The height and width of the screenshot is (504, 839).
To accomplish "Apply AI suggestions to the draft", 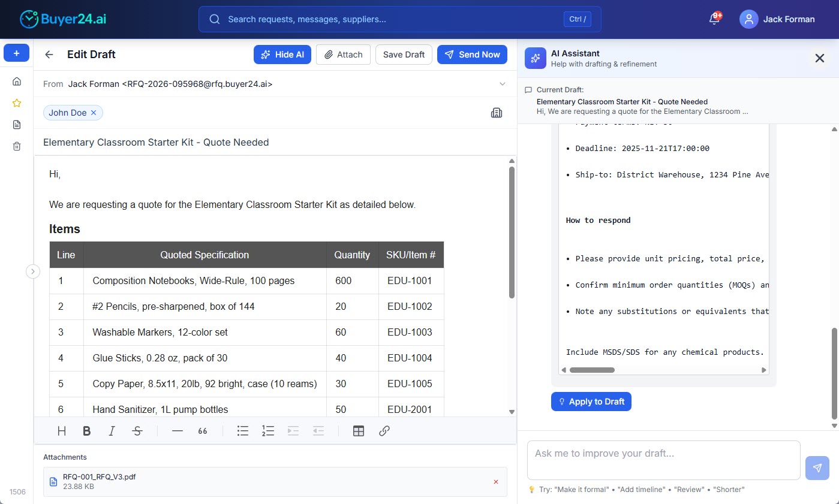I will pos(591,402).
